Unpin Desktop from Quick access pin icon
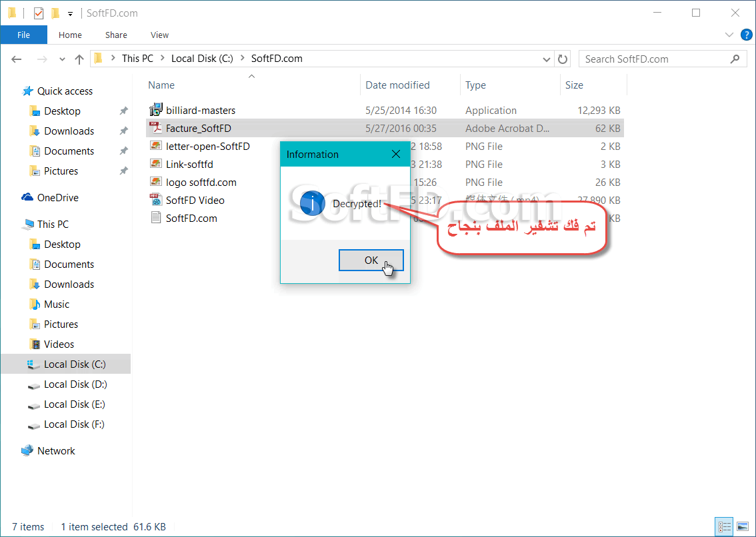Screen dimensions: 756x537 [x=124, y=111]
